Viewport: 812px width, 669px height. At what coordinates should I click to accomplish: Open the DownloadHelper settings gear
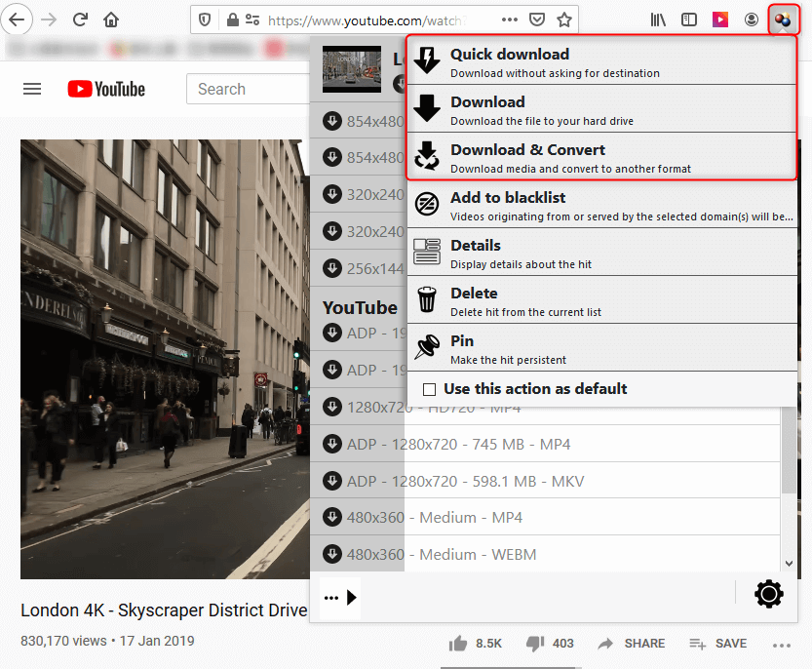pos(768,593)
